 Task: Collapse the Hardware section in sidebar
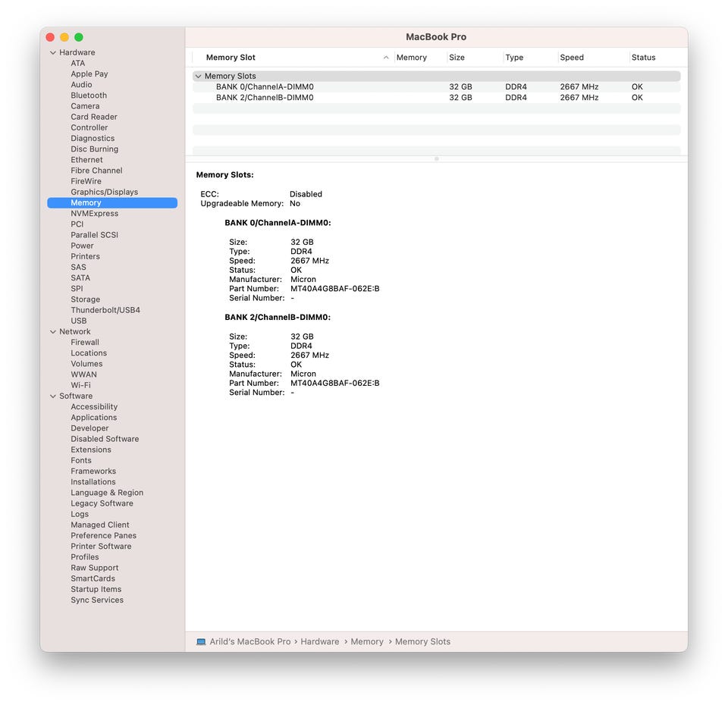tap(53, 52)
